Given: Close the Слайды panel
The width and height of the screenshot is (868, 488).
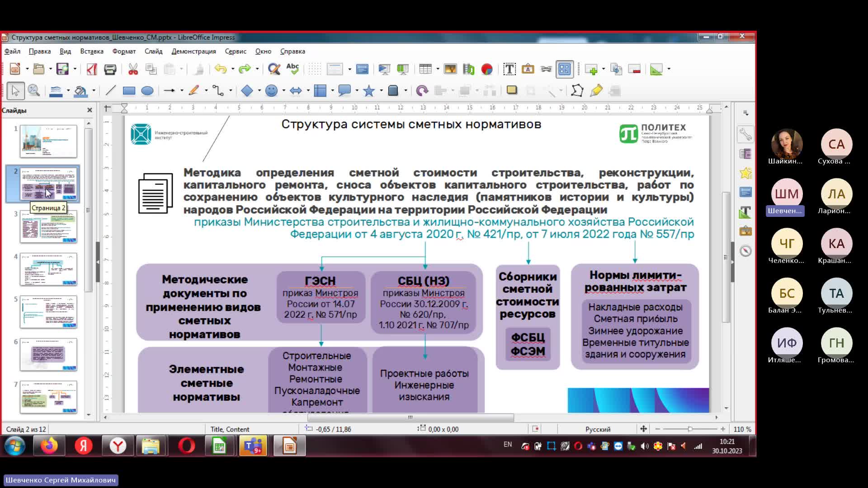Looking at the screenshot, I should pos(90,110).
